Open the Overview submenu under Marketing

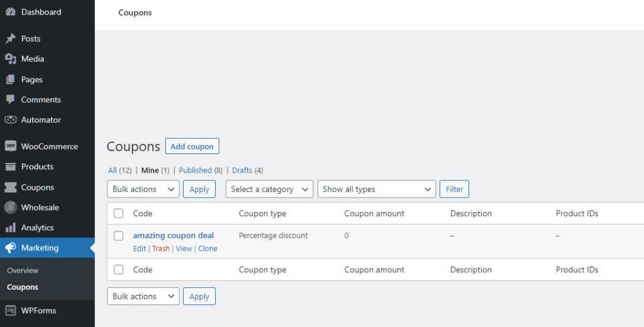coord(23,270)
